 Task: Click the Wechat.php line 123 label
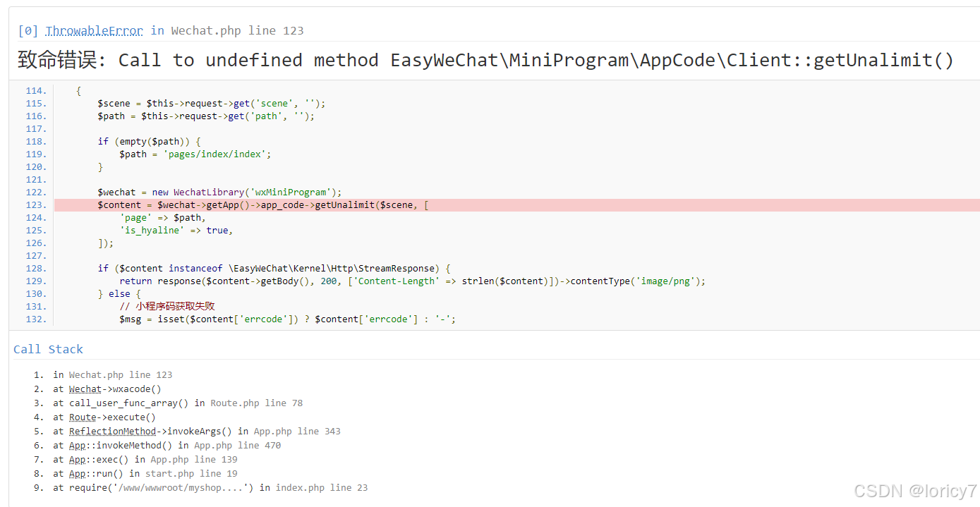tap(238, 30)
